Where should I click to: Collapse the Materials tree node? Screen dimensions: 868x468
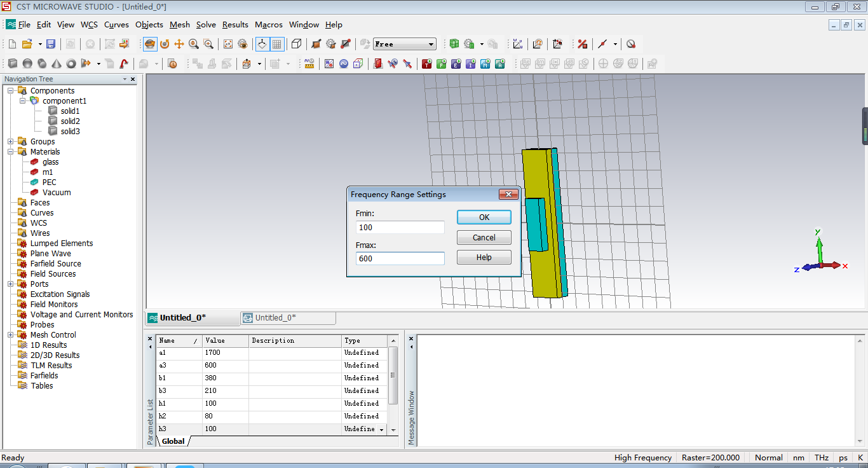(11, 152)
